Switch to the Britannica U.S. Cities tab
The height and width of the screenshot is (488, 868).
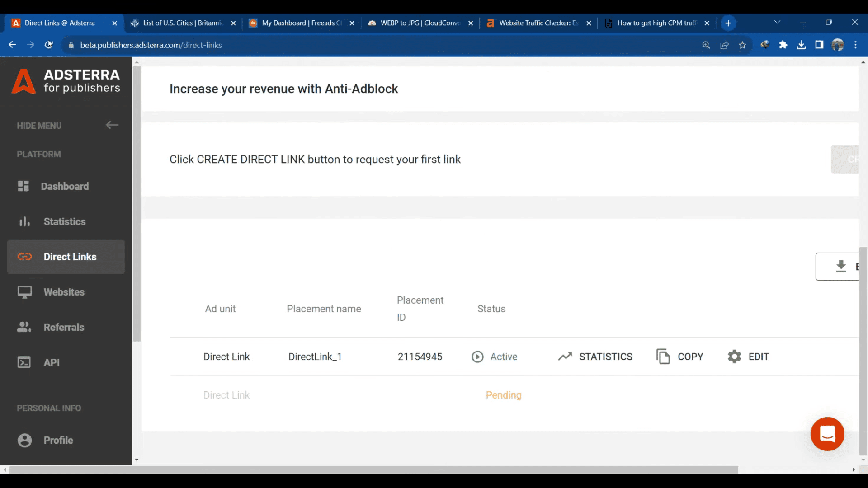pos(183,23)
